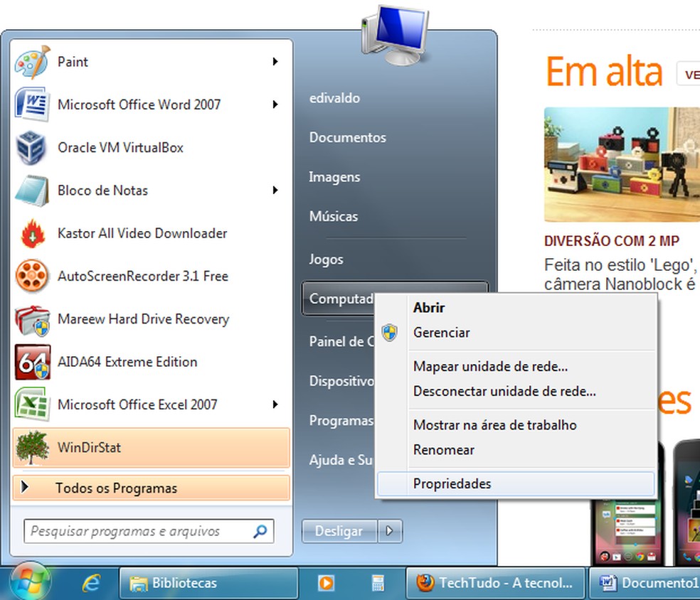Choose Gerenciar from the context menu
700x600 pixels.
click(441, 333)
